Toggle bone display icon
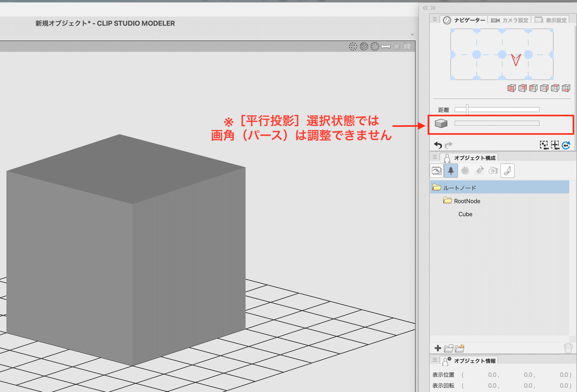The height and width of the screenshot is (392, 577). click(386, 47)
